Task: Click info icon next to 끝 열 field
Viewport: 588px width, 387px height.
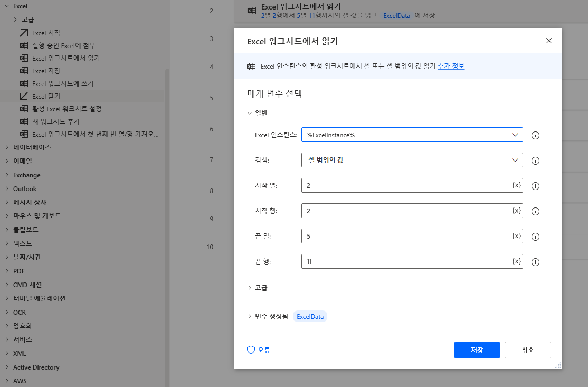Action: coord(535,237)
